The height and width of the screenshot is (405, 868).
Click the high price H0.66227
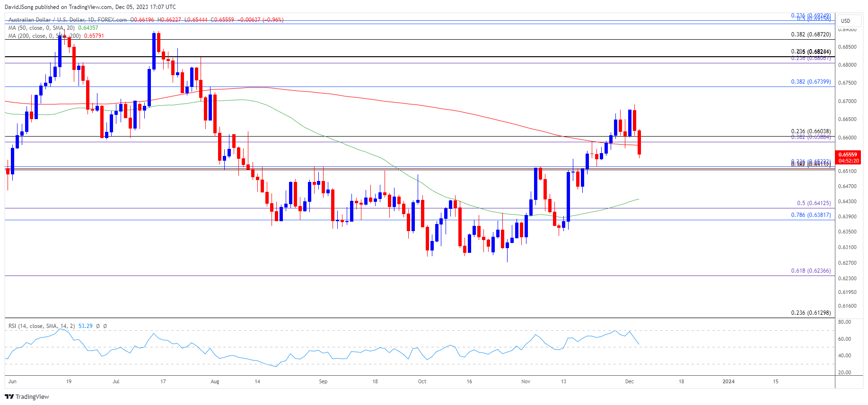(x=169, y=20)
